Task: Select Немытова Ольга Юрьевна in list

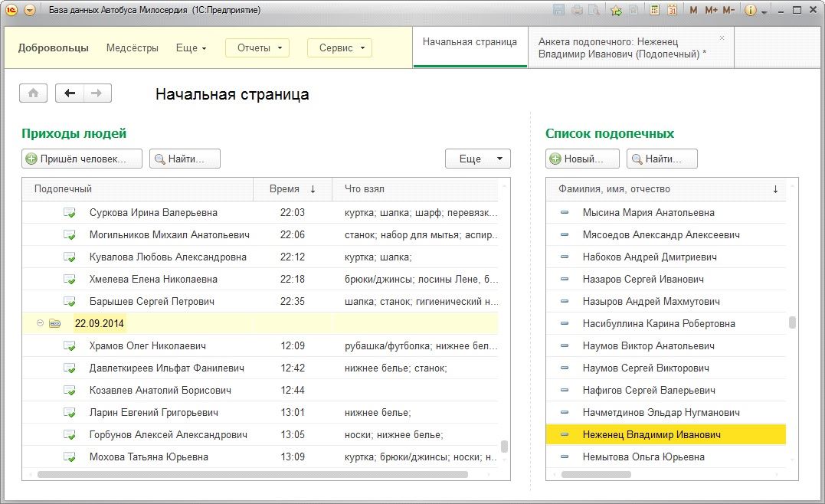Action: (x=666, y=457)
